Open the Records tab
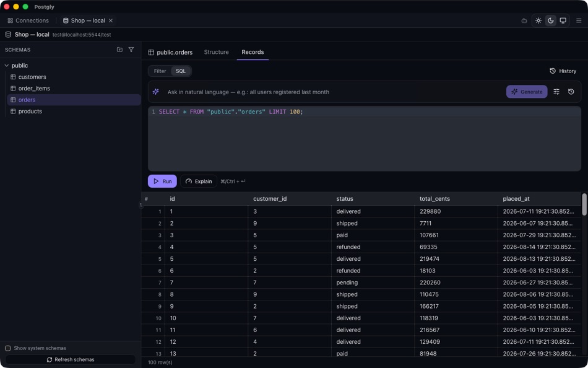The height and width of the screenshot is (368, 588). coord(253,52)
